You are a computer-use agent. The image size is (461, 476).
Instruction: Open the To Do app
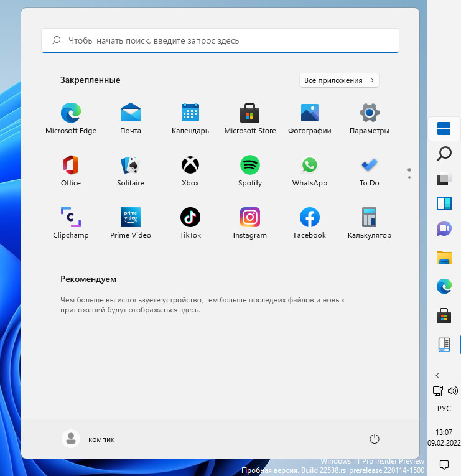pos(370,171)
